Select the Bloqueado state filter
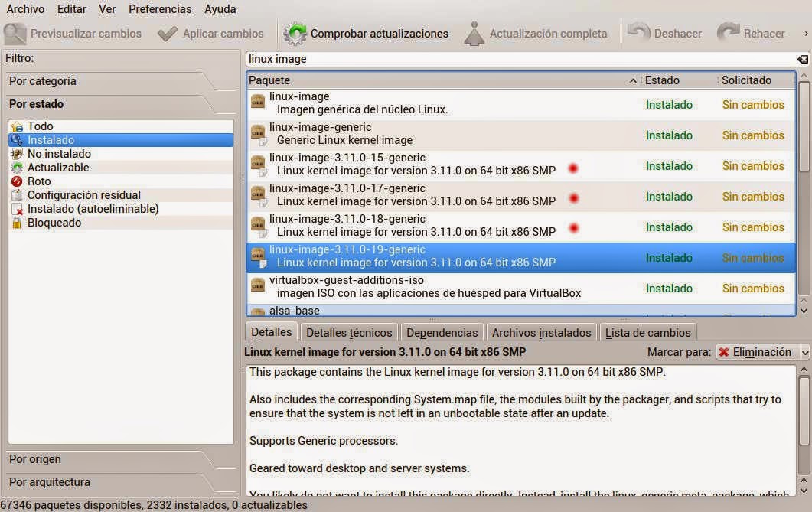Viewport: 812px width, 512px height. click(121, 223)
